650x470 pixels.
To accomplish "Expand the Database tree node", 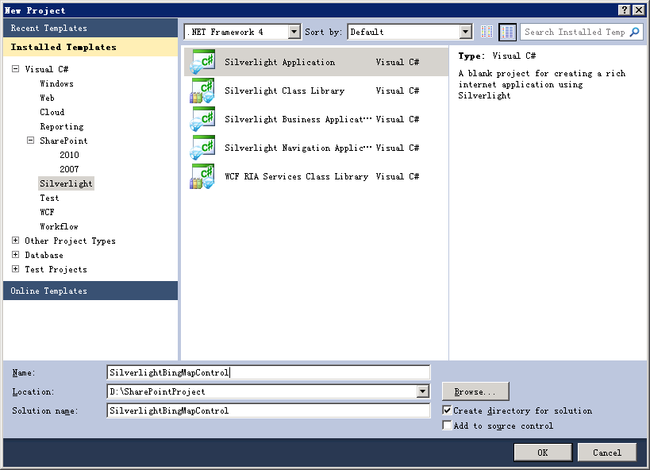I will coord(15,255).
